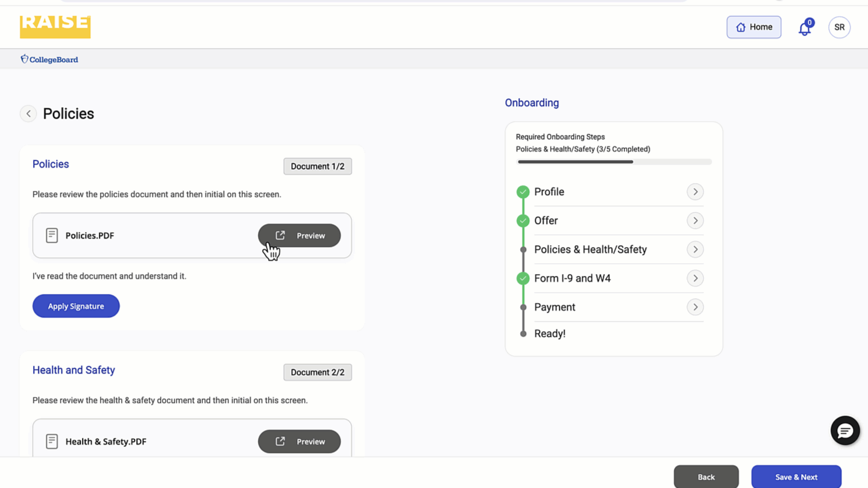The image size is (868, 488).
Task: Open the chat support bubble
Action: click(844, 431)
